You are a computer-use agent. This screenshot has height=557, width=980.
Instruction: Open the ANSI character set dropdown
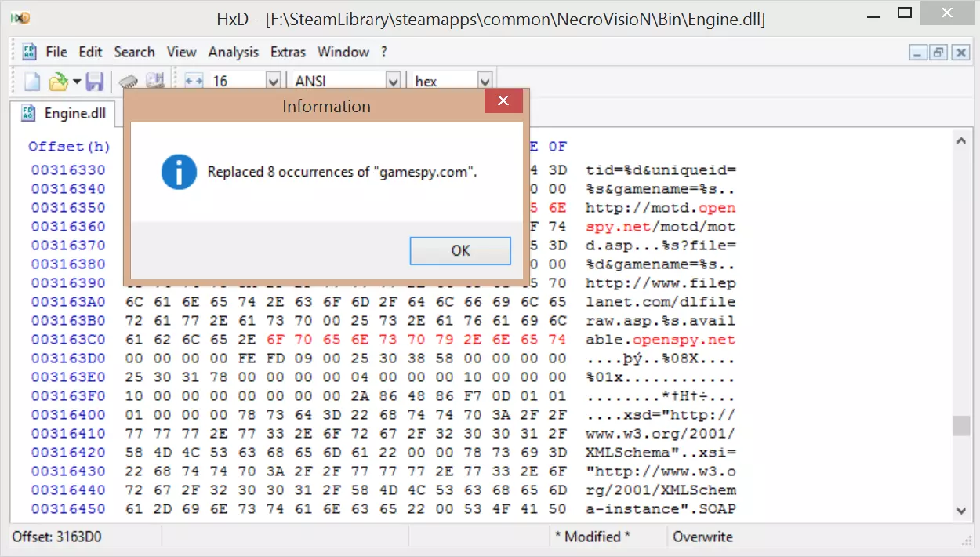[393, 81]
